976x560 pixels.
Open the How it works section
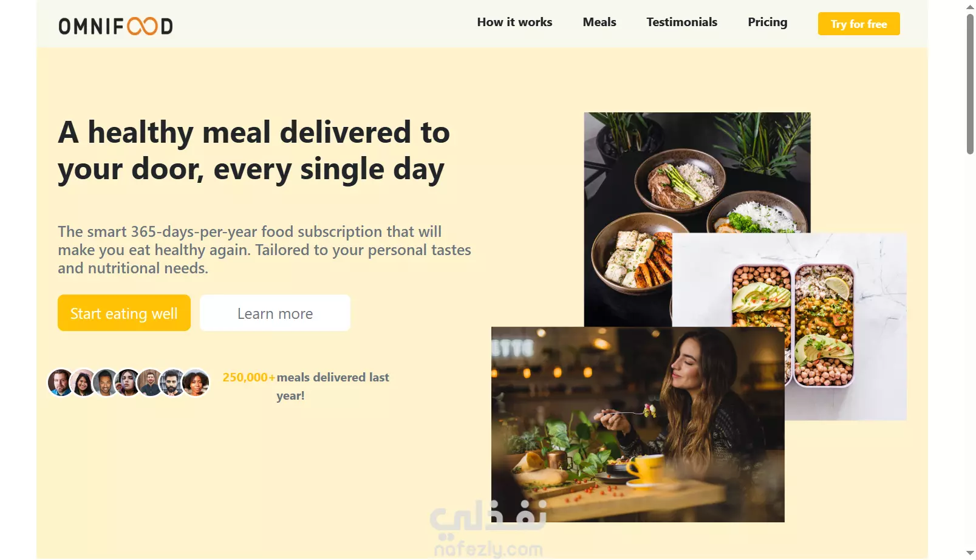click(514, 22)
